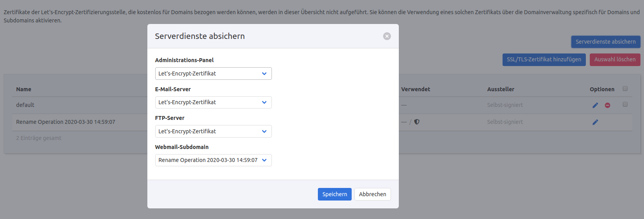Check the checkbox for the default row
Image resolution: width=644 pixels, height=219 pixels.
[x=625, y=105]
